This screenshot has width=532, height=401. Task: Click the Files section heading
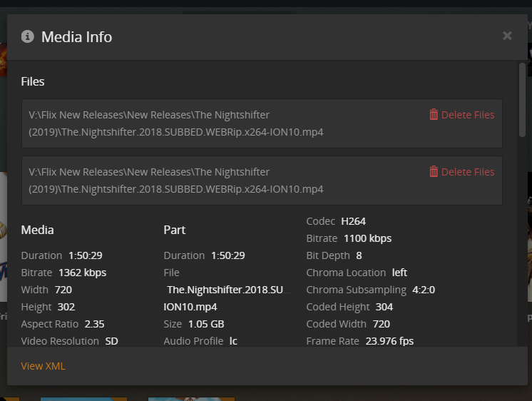click(x=33, y=81)
